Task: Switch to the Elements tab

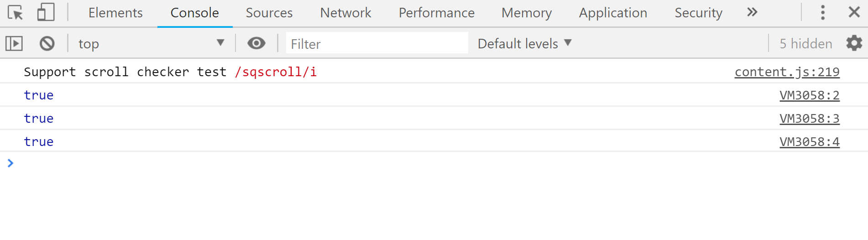Action: pos(115,13)
